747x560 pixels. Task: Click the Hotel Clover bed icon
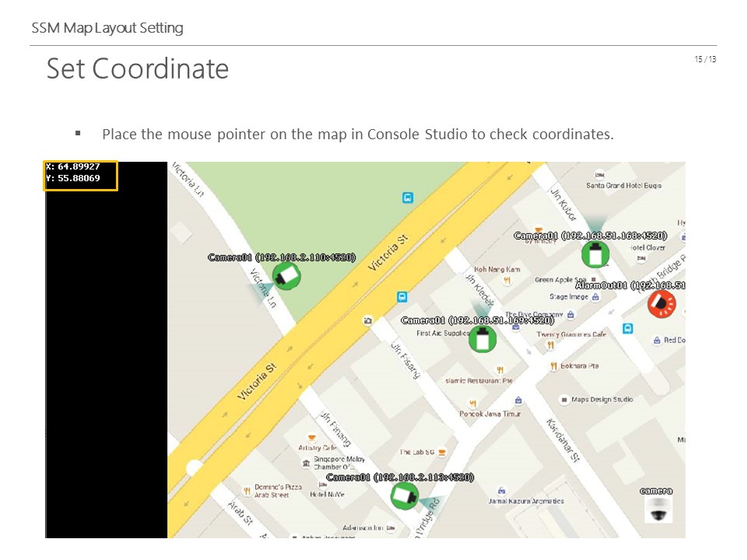point(641,258)
